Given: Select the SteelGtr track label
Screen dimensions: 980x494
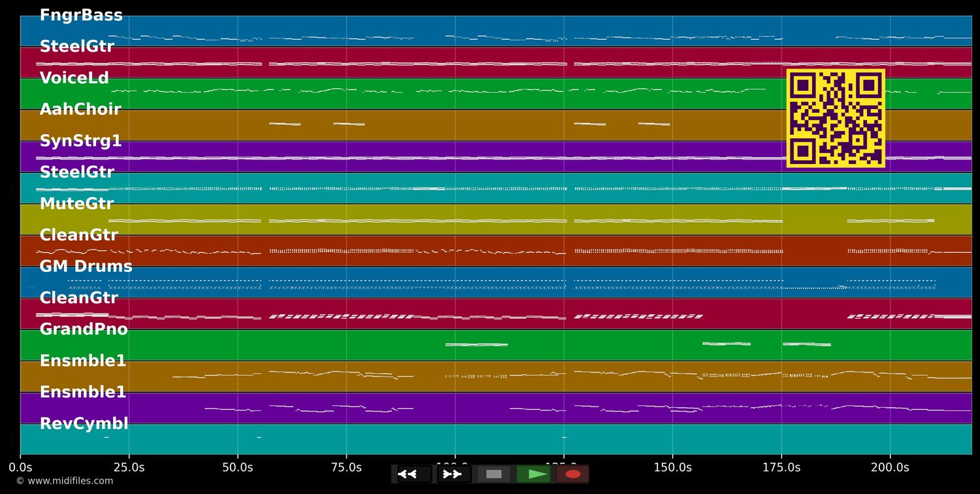Looking at the screenshot, I should click(x=76, y=46).
